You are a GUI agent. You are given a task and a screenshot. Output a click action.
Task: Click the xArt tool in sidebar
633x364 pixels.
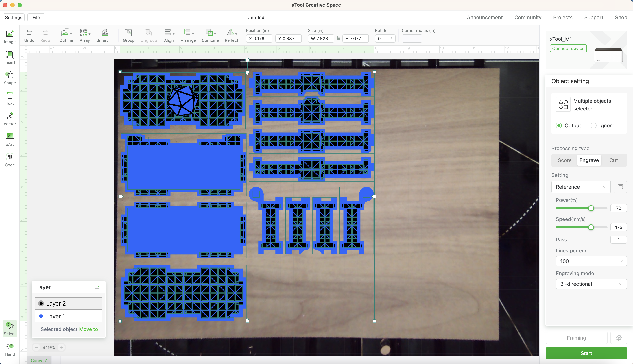(x=9, y=139)
